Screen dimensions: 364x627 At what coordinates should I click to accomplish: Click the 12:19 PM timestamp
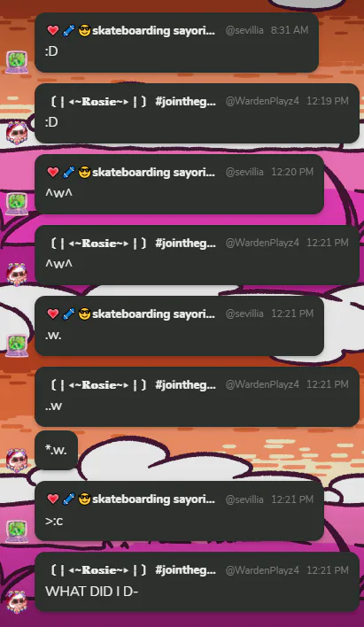click(x=328, y=101)
